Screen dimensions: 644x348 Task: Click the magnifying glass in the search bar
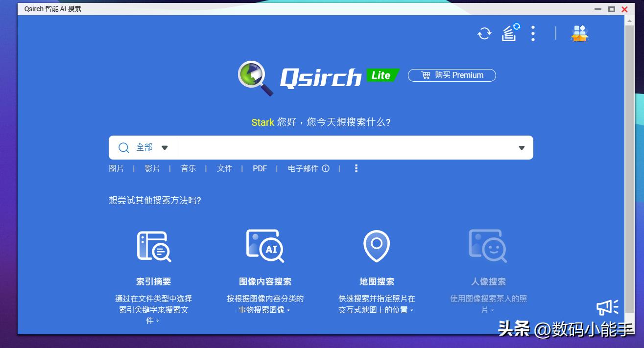coord(123,147)
